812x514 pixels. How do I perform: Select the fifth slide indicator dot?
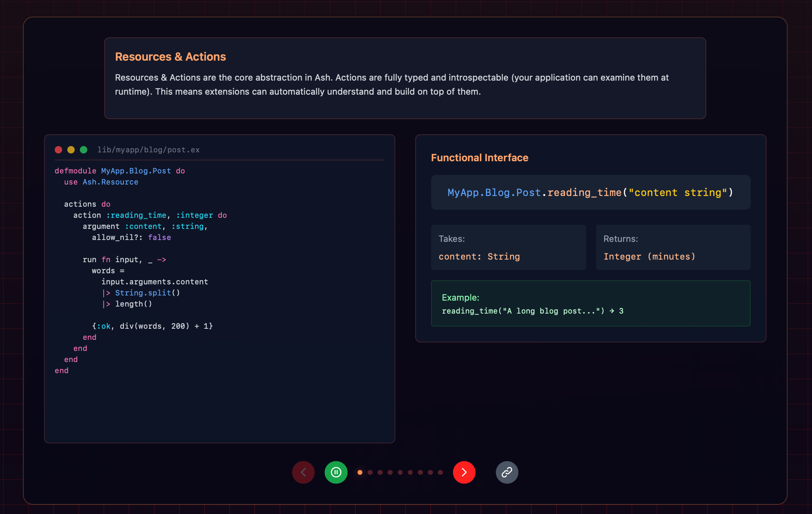pyautogui.click(x=400, y=472)
